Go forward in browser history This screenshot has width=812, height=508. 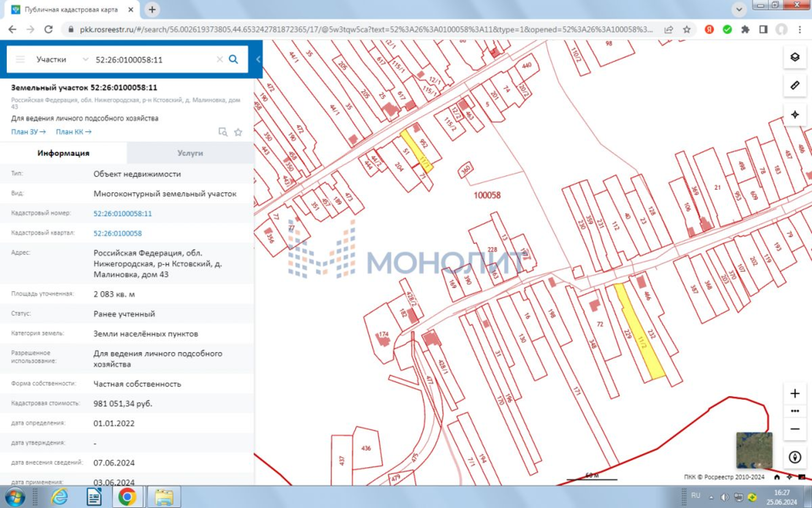click(x=30, y=30)
